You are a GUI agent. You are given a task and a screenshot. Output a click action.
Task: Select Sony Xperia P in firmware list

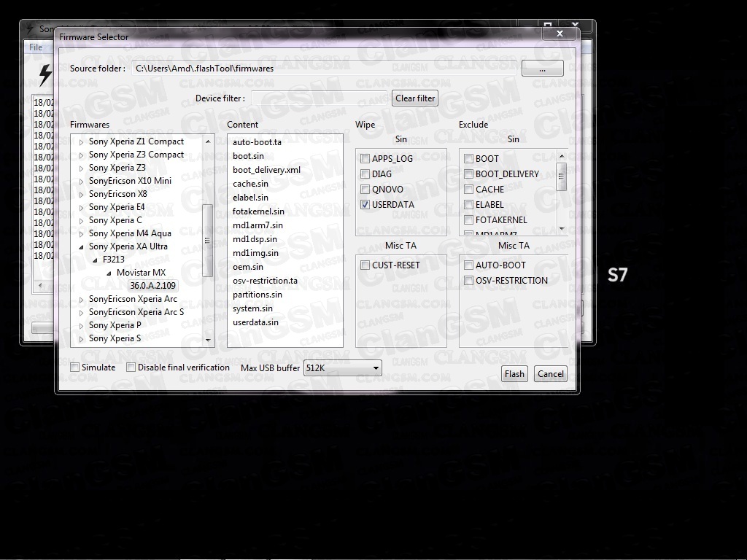(115, 325)
